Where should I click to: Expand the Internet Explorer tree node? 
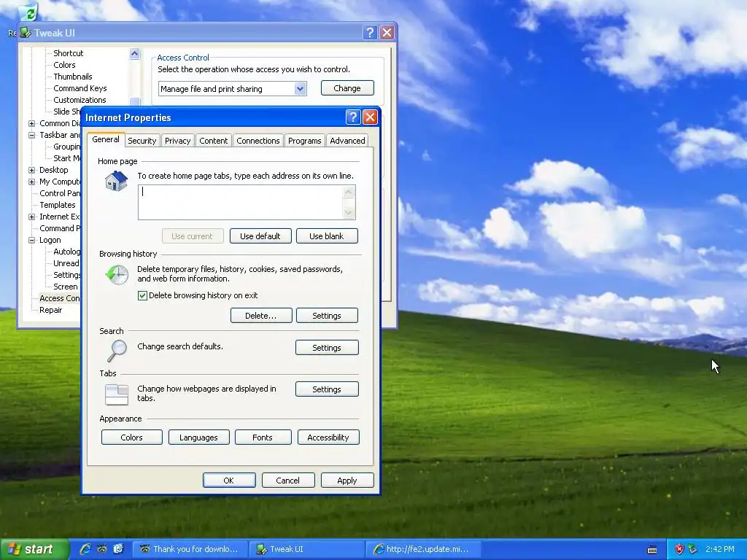pos(32,217)
